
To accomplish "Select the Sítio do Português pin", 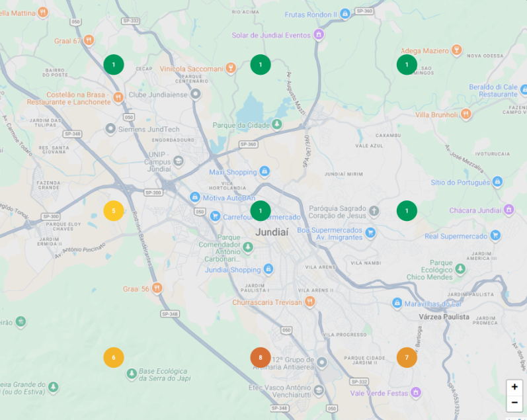I will (x=497, y=182).
